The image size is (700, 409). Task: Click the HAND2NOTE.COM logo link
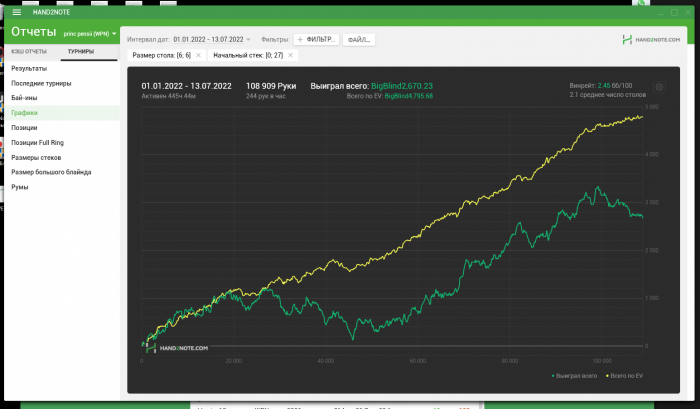(651, 40)
